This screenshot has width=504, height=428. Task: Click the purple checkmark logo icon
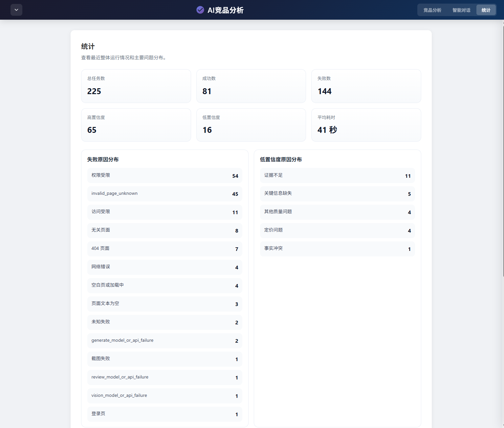pos(200,10)
